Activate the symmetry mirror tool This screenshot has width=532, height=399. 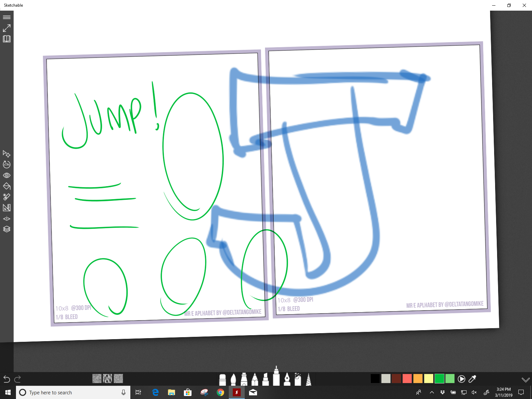tap(7, 218)
